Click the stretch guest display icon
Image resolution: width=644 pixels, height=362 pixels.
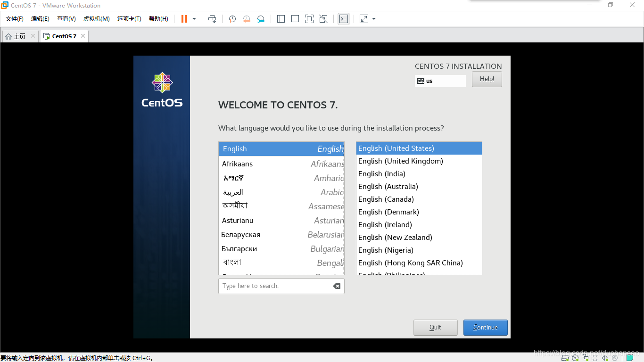[364, 19]
